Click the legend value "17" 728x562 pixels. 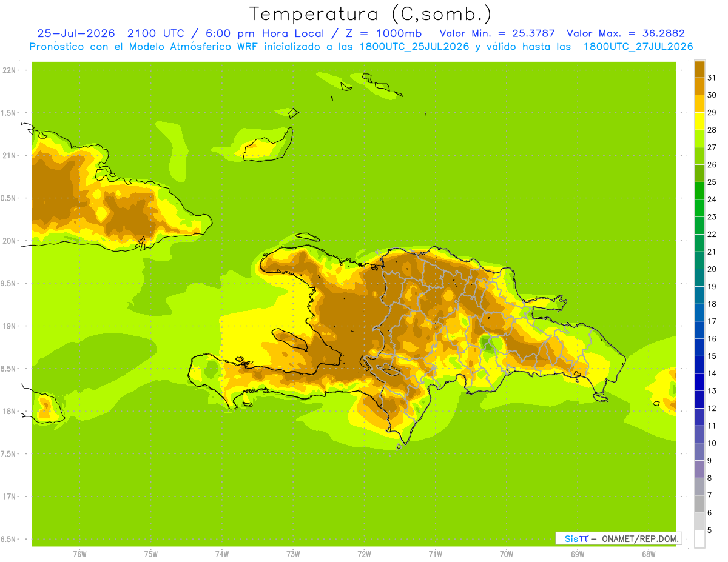pos(712,321)
